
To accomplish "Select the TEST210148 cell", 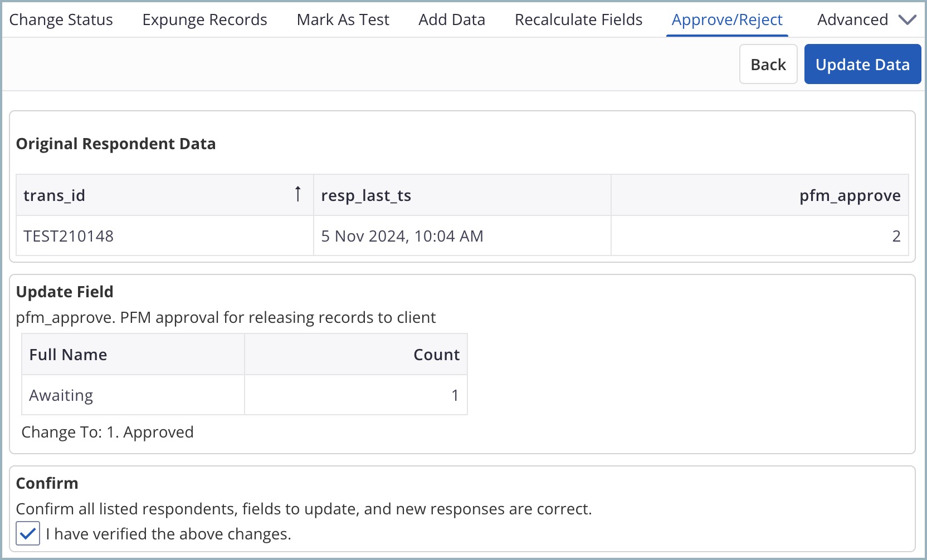I will pyautogui.click(x=165, y=236).
